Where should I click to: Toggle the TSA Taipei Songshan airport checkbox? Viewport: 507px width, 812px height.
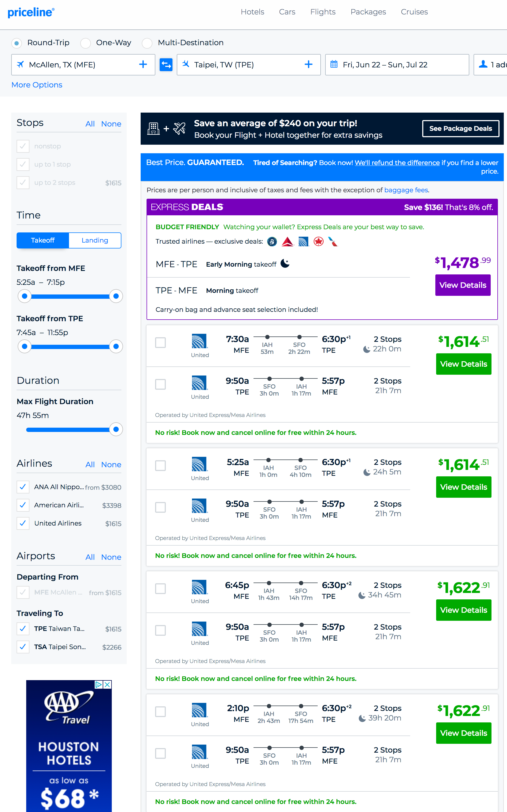click(x=23, y=647)
